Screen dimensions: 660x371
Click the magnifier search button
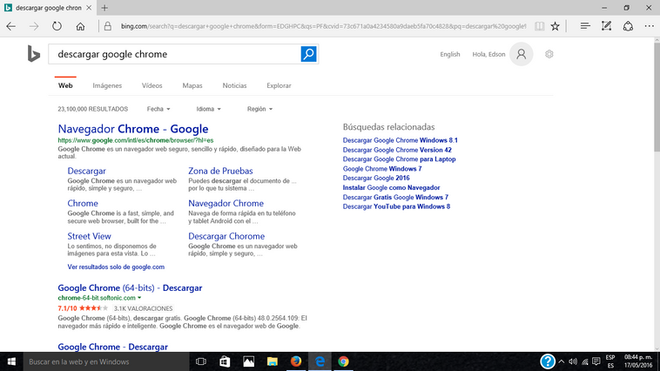[x=309, y=54]
